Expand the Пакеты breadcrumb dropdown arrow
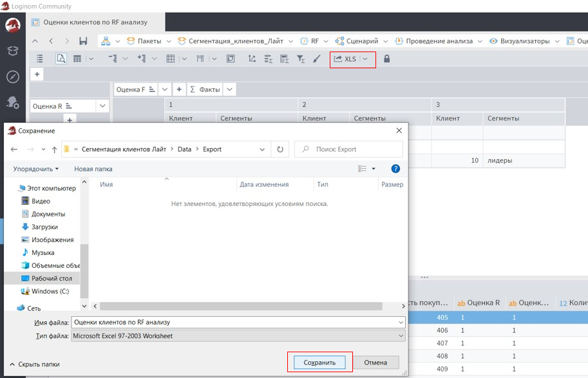 pyautogui.click(x=169, y=41)
